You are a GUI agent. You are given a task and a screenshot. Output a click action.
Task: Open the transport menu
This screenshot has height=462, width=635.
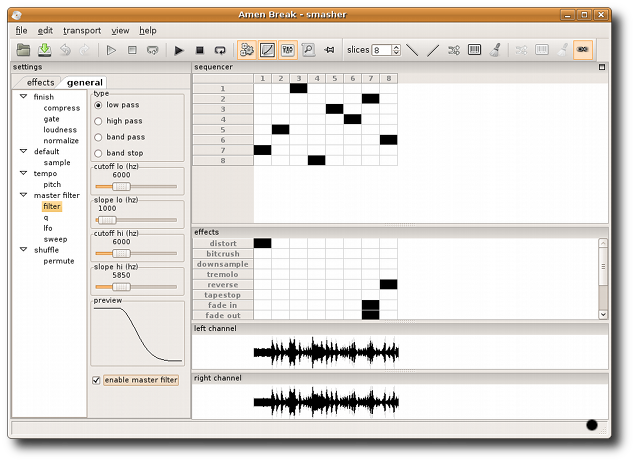click(x=82, y=30)
